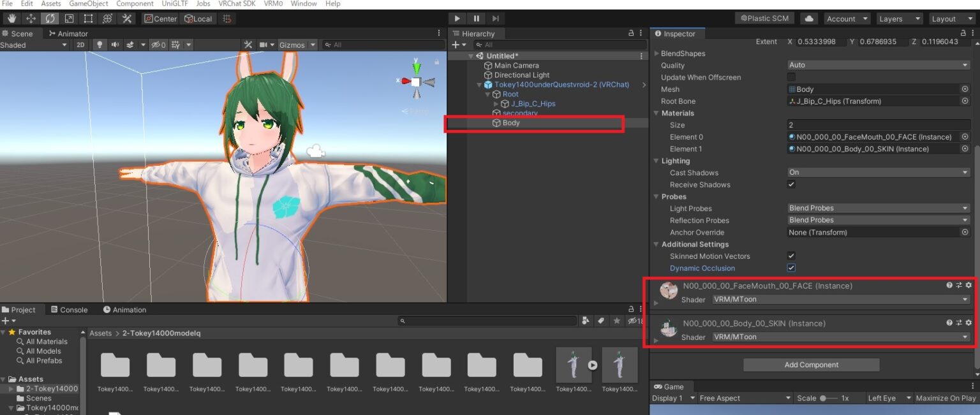Screen dimensions: 980x415
Task: Toggle the Skinned Motion Vectors checkbox
Action: point(791,256)
